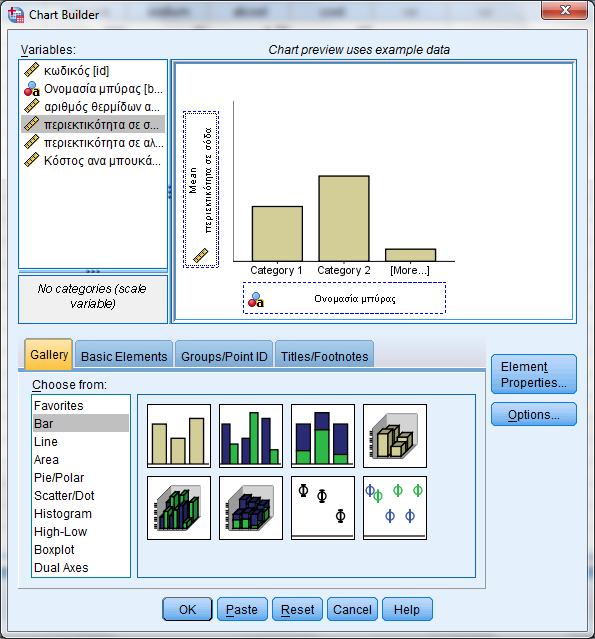
Task: Switch to the Basic Elements tab
Action: point(124,356)
